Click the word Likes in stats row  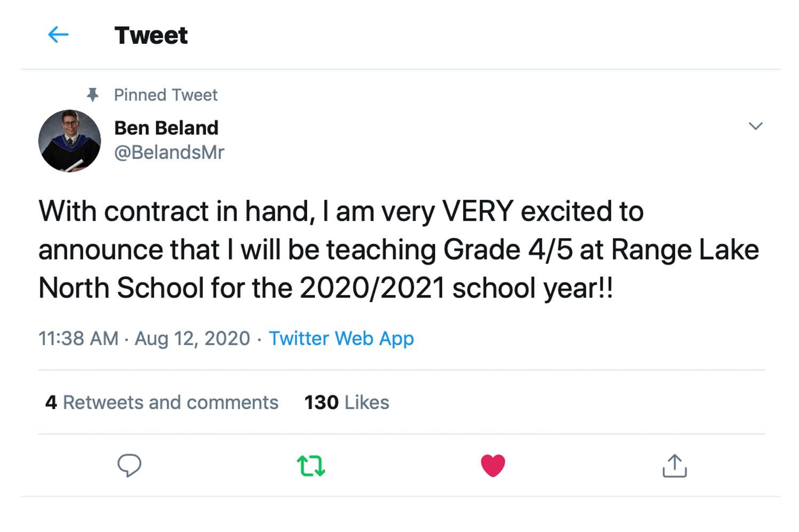tap(367, 402)
